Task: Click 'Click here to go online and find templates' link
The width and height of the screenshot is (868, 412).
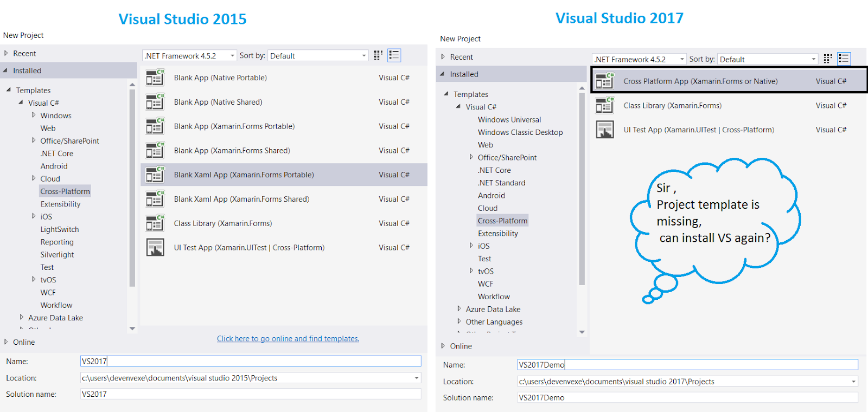Action: pos(288,339)
